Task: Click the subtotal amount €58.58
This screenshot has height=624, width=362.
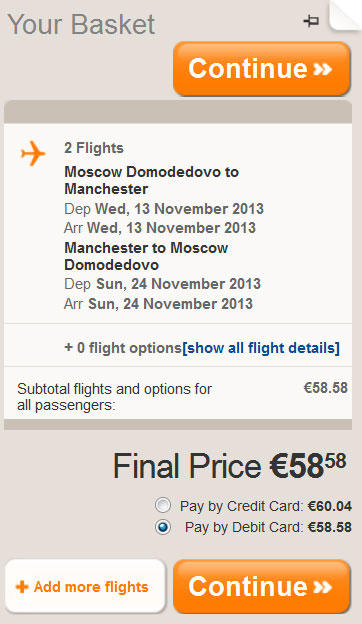Action: pos(325,388)
